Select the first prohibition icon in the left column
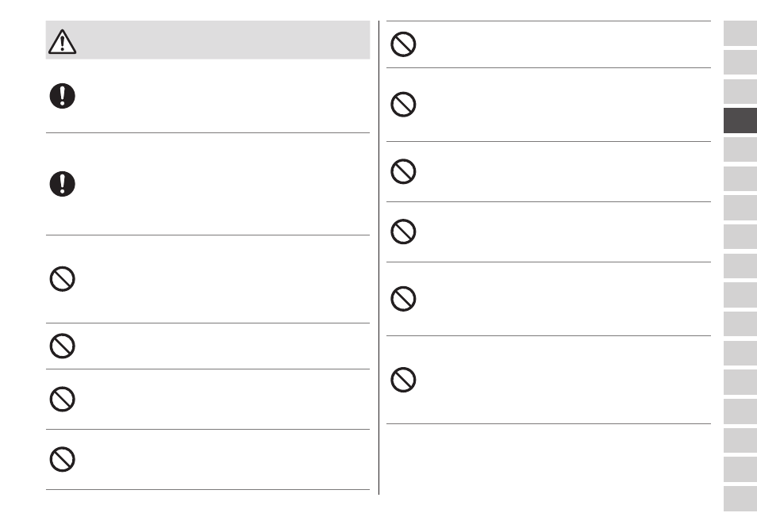The width and height of the screenshot is (757, 532). click(x=62, y=279)
